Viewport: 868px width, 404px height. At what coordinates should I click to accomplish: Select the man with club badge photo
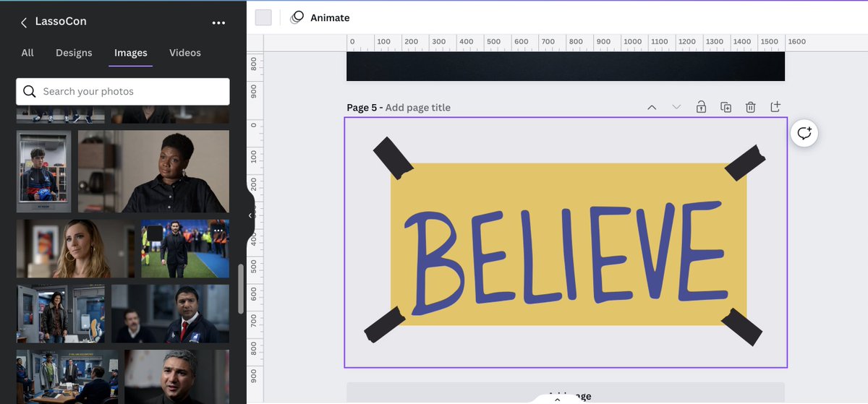[x=170, y=314]
